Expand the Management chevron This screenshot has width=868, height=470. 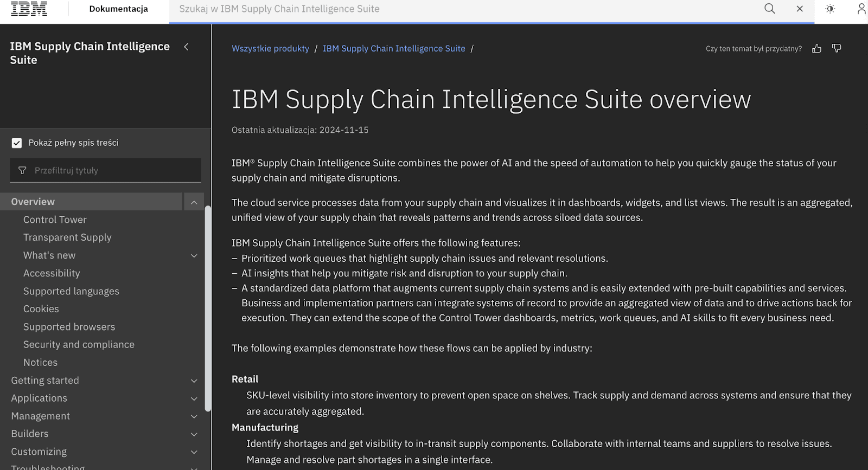(x=194, y=416)
